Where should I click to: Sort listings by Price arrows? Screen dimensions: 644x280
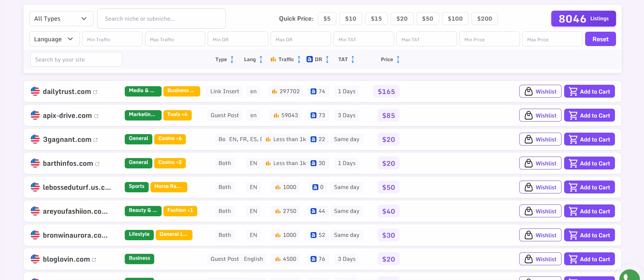[398, 59]
